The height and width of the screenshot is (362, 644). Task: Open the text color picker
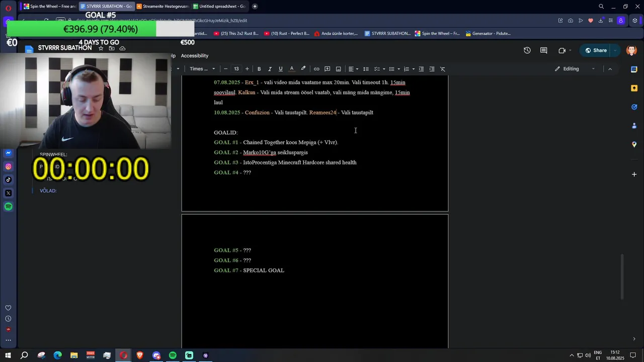291,69
